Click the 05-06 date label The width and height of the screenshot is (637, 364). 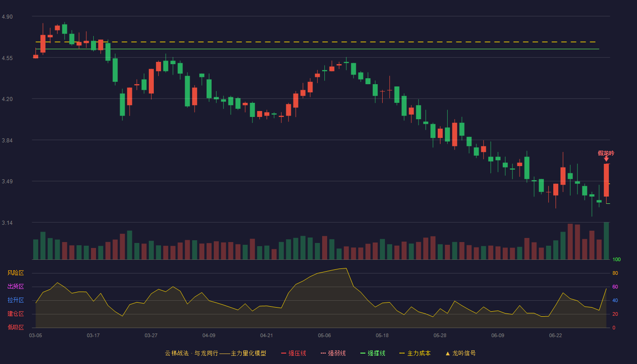pyautogui.click(x=324, y=335)
